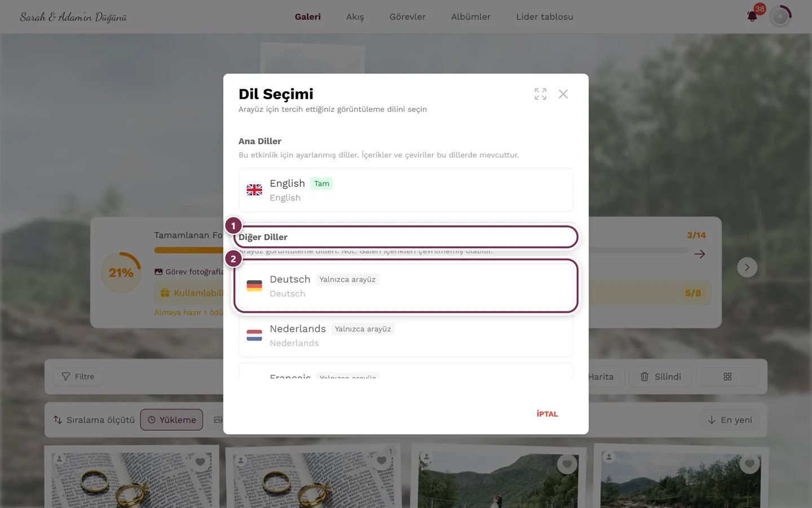Open the notification bell with 38 badge
Screen dimensions: 812x508
click(x=752, y=16)
